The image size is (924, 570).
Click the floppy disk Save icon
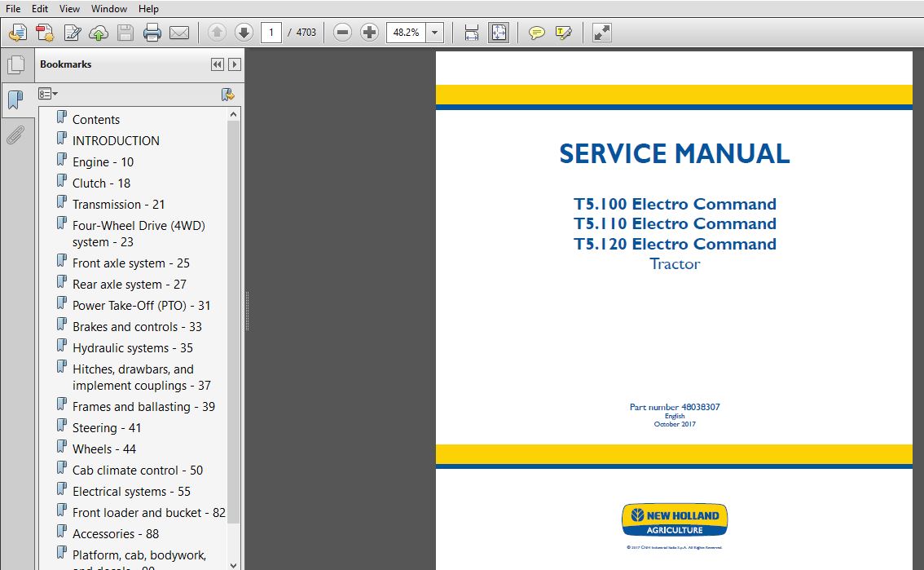point(125,33)
